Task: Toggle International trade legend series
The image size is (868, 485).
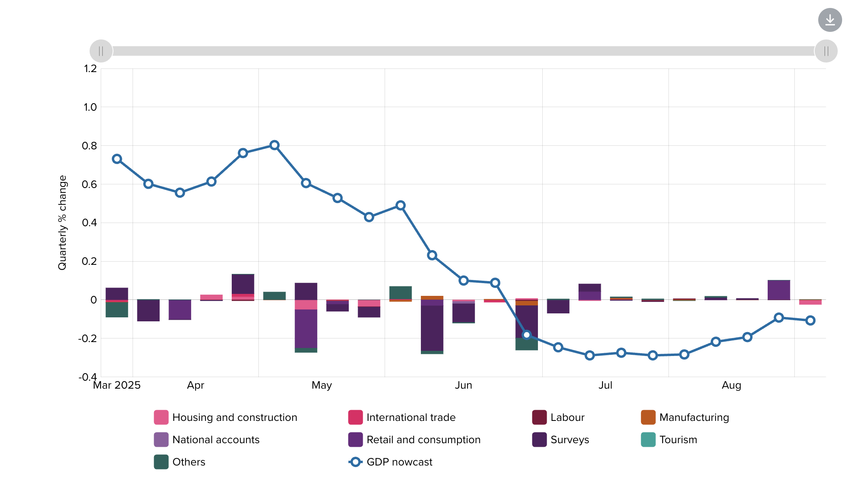Action: [411, 417]
